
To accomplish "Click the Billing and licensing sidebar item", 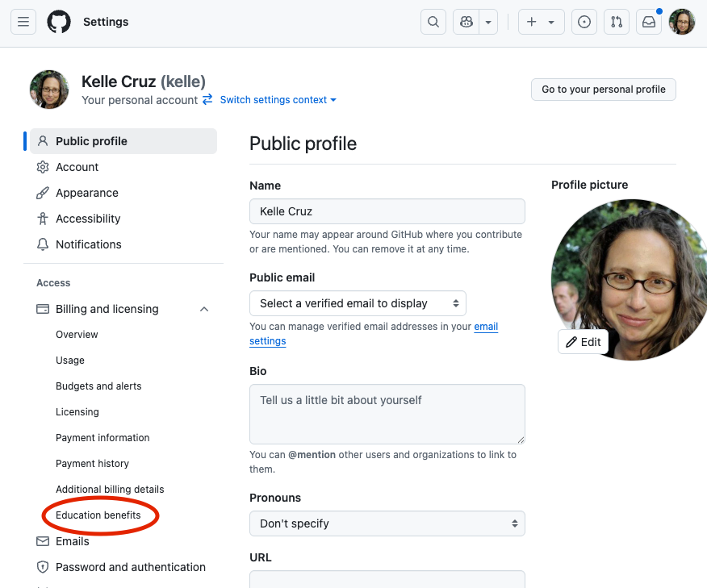I will pos(123,309).
